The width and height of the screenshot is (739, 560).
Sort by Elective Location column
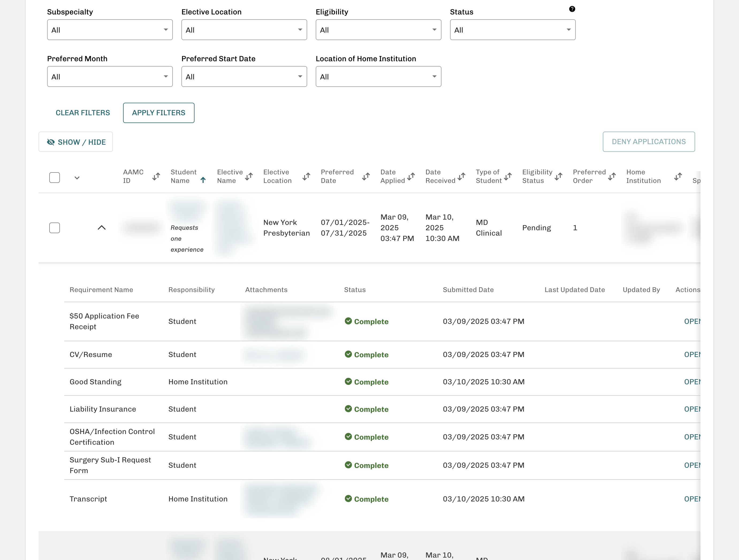(306, 176)
